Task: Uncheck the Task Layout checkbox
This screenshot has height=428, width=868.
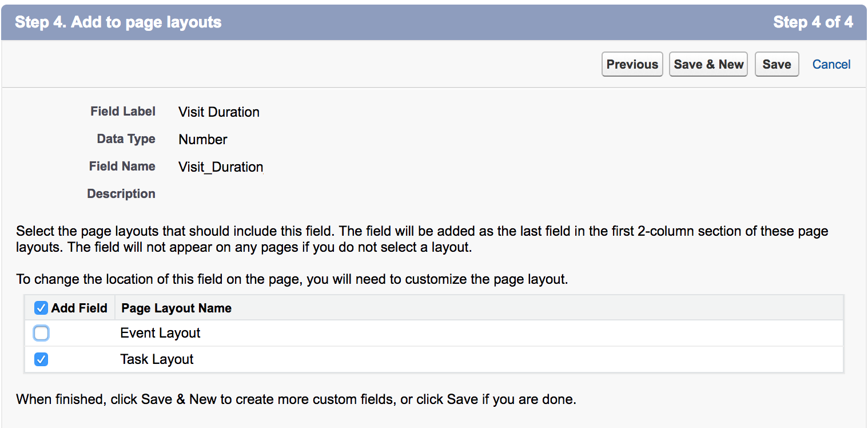Action: (x=41, y=359)
